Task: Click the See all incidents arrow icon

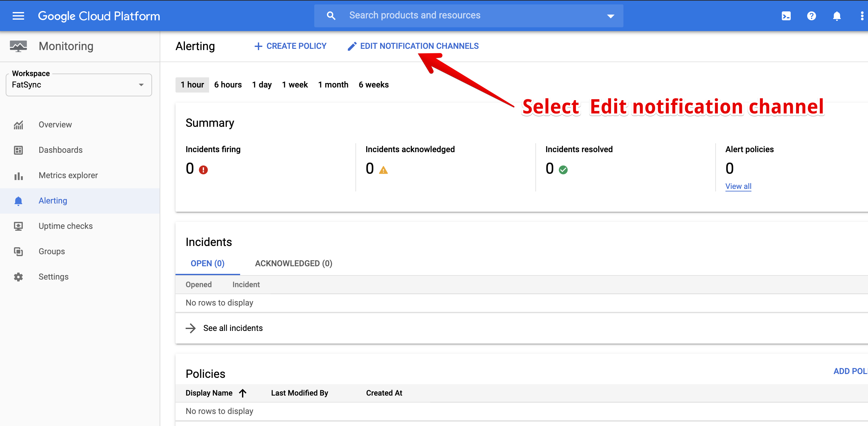Action: click(x=191, y=328)
